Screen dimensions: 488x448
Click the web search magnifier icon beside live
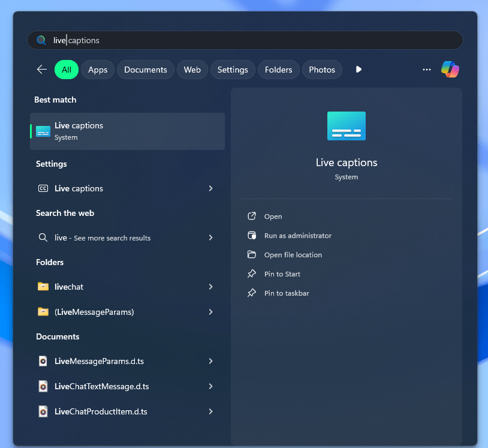point(43,237)
